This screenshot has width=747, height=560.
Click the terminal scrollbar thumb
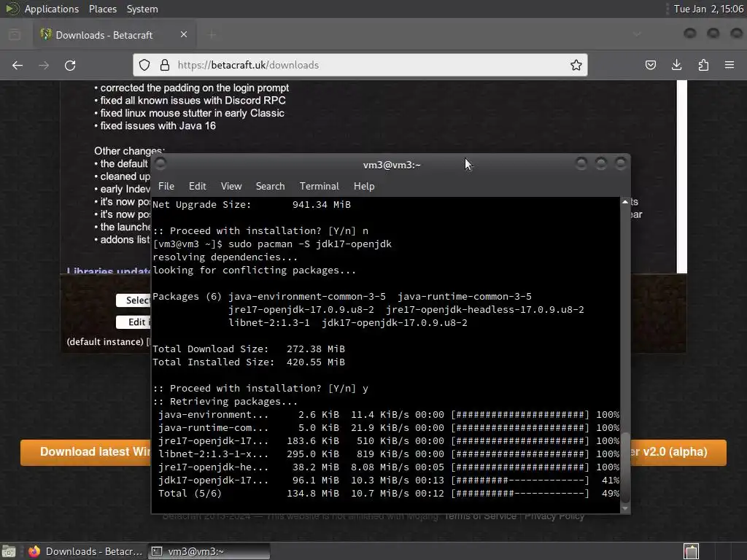(625, 467)
